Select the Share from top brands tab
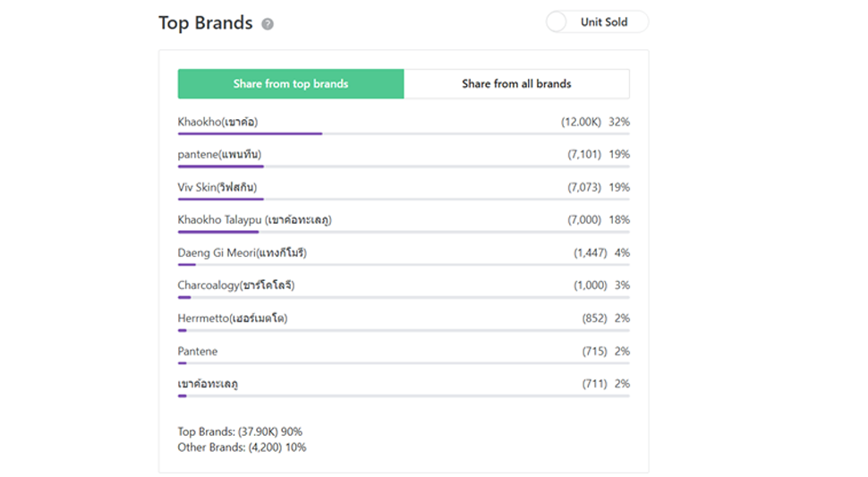This screenshot has width=868, height=477. pos(291,84)
